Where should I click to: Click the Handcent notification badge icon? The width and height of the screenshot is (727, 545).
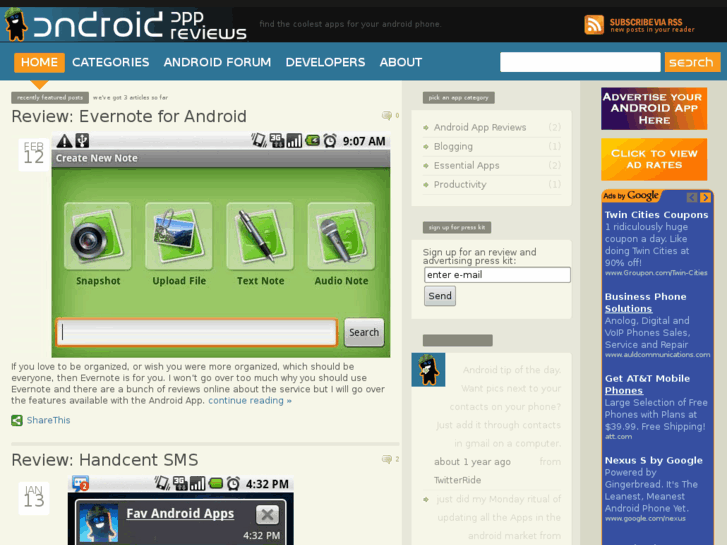coord(80,483)
